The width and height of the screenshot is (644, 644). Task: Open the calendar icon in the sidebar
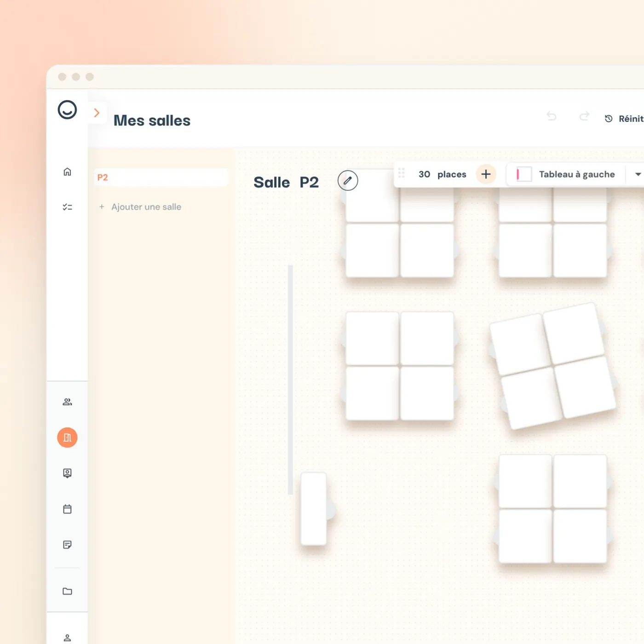point(67,509)
